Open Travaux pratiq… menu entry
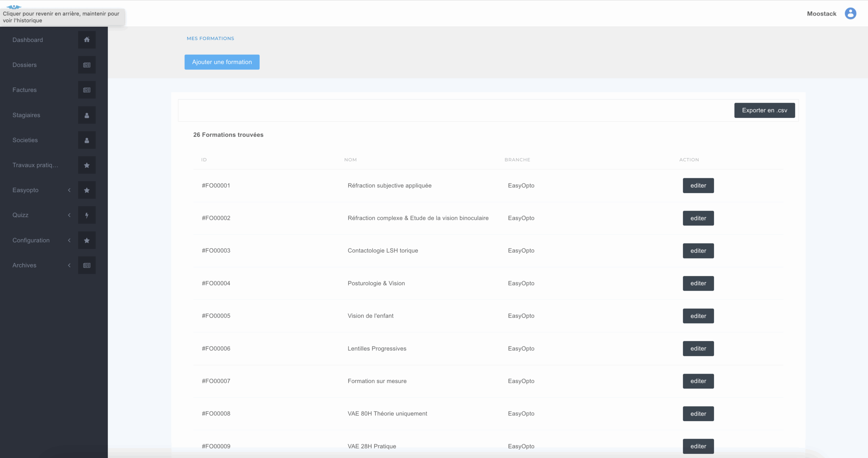 point(35,165)
